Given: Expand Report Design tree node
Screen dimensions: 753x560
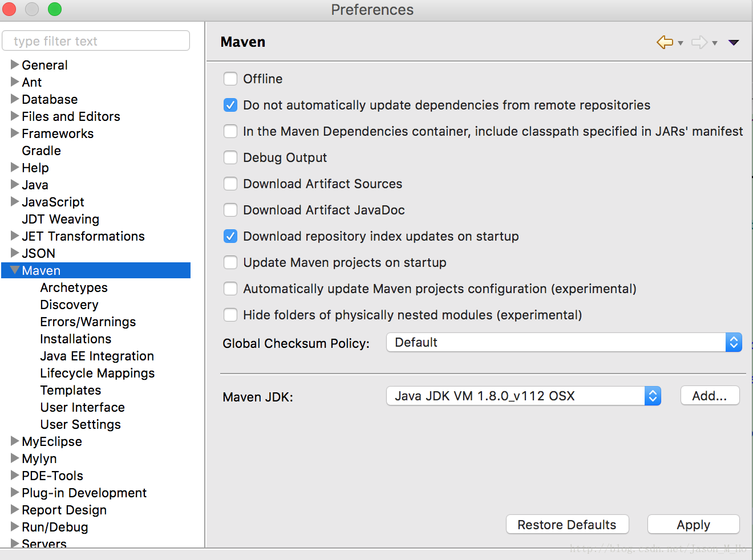Looking at the screenshot, I should click(15, 509).
